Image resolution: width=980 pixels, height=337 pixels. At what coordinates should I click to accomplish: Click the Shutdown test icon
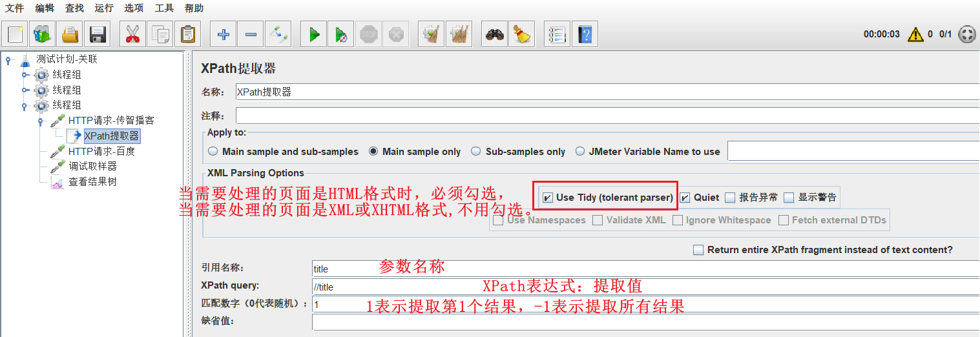395,34
